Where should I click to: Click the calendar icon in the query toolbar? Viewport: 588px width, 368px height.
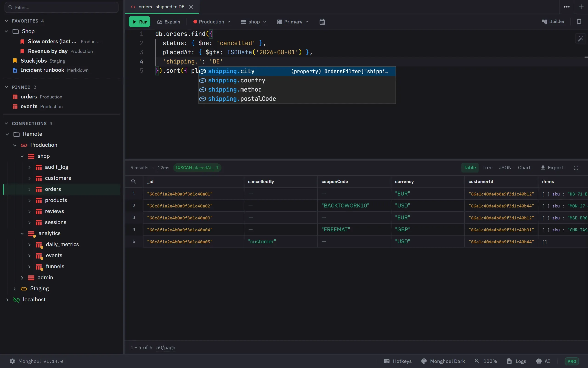click(322, 22)
